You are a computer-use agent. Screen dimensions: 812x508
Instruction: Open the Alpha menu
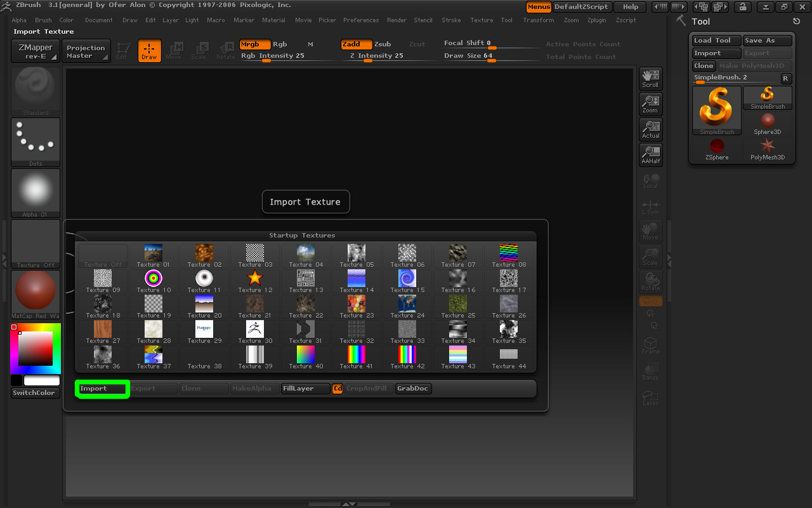pos(19,20)
